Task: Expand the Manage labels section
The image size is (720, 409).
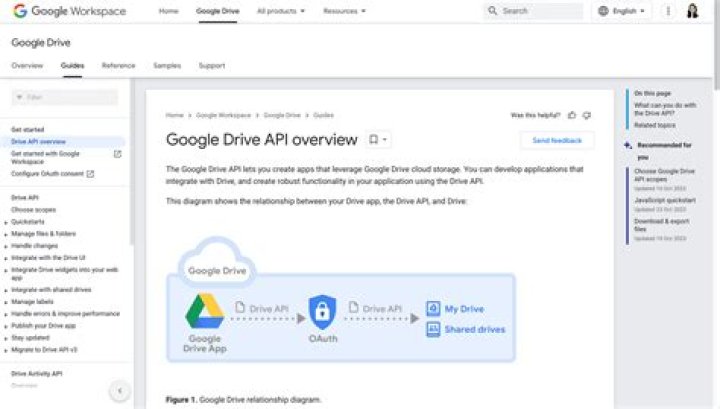Action: point(6,303)
